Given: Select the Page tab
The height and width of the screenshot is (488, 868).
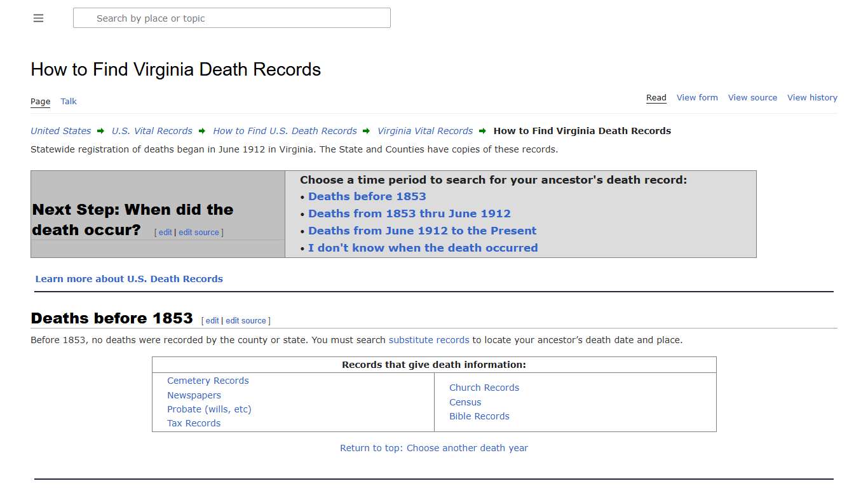Looking at the screenshot, I should pos(39,101).
